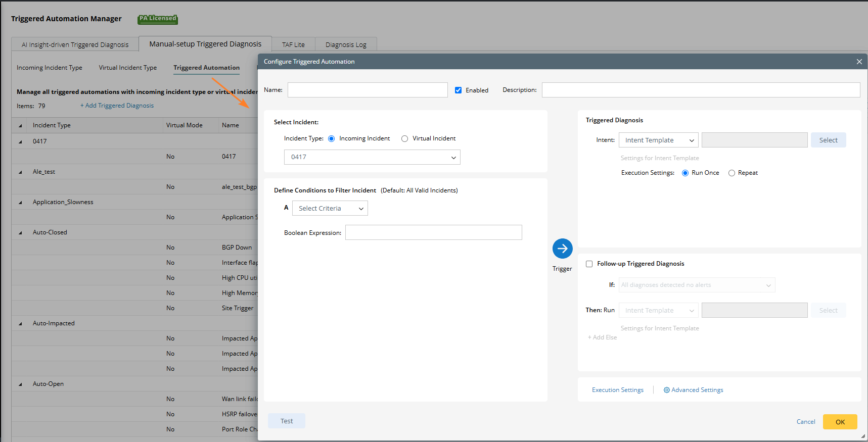This screenshot has height=442, width=868.
Task: Uncheck the Enabled checkbox
Action: tap(458, 90)
